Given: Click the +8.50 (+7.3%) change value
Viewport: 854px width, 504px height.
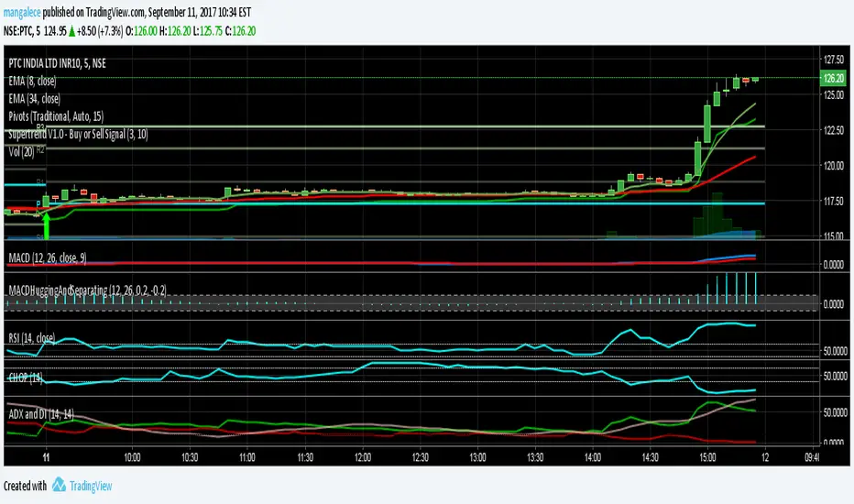Looking at the screenshot, I should [100, 31].
